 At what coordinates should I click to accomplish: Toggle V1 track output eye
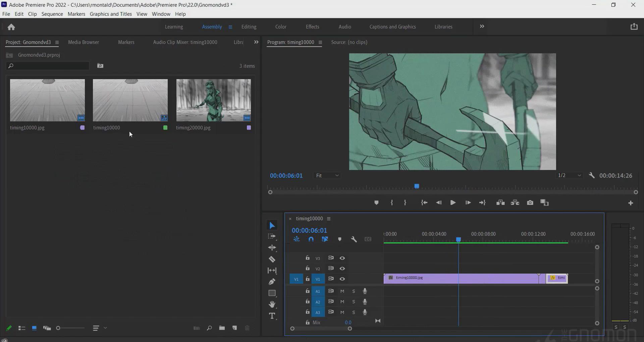tap(342, 279)
